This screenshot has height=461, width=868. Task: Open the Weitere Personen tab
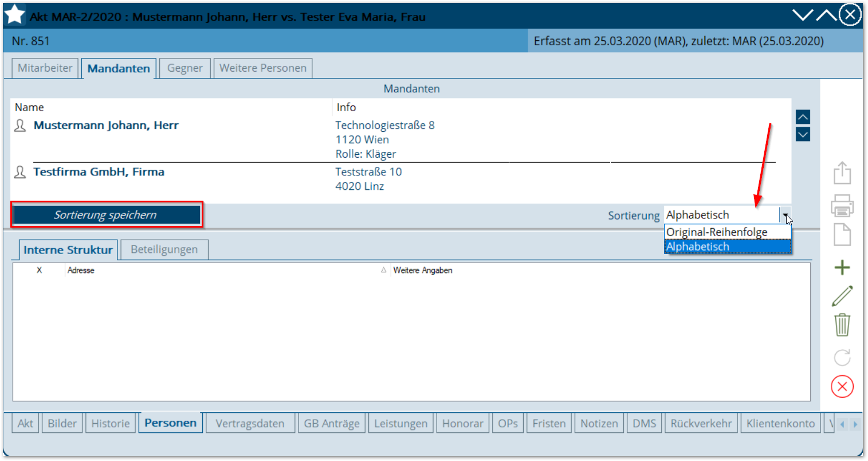coord(263,68)
